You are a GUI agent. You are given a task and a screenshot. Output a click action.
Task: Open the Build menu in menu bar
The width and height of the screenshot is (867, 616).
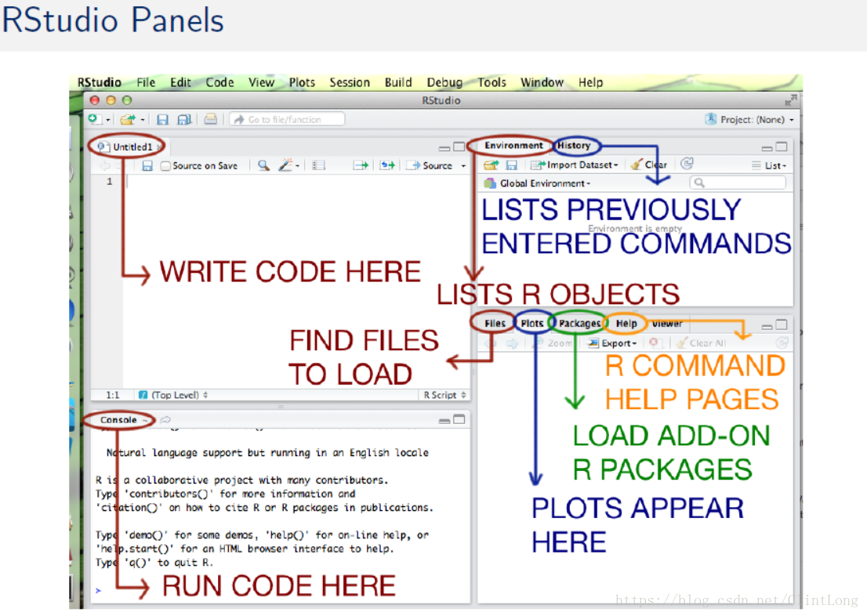click(398, 82)
